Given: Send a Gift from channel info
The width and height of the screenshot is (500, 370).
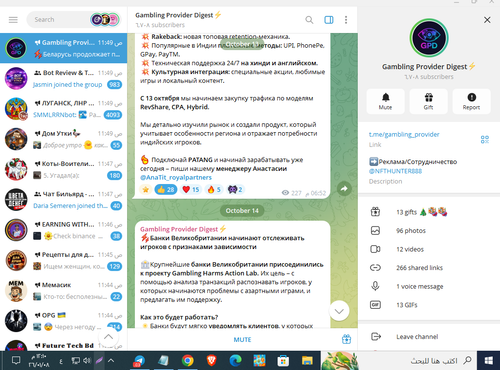Looking at the screenshot, I should coord(428,101).
